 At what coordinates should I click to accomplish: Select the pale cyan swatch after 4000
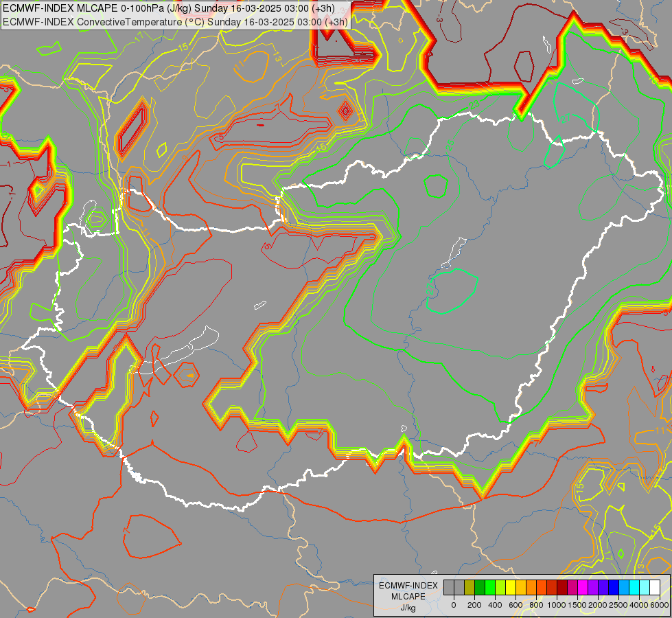coord(645,587)
